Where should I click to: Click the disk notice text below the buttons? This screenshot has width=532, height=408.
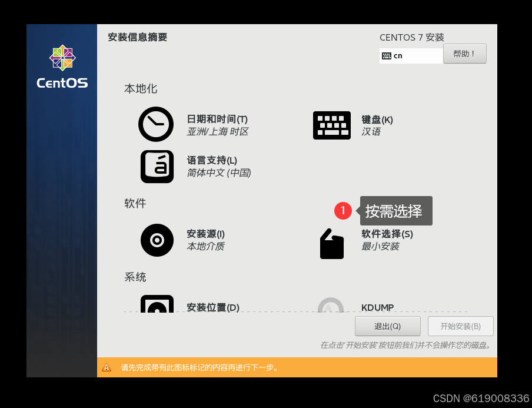click(406, 346)
